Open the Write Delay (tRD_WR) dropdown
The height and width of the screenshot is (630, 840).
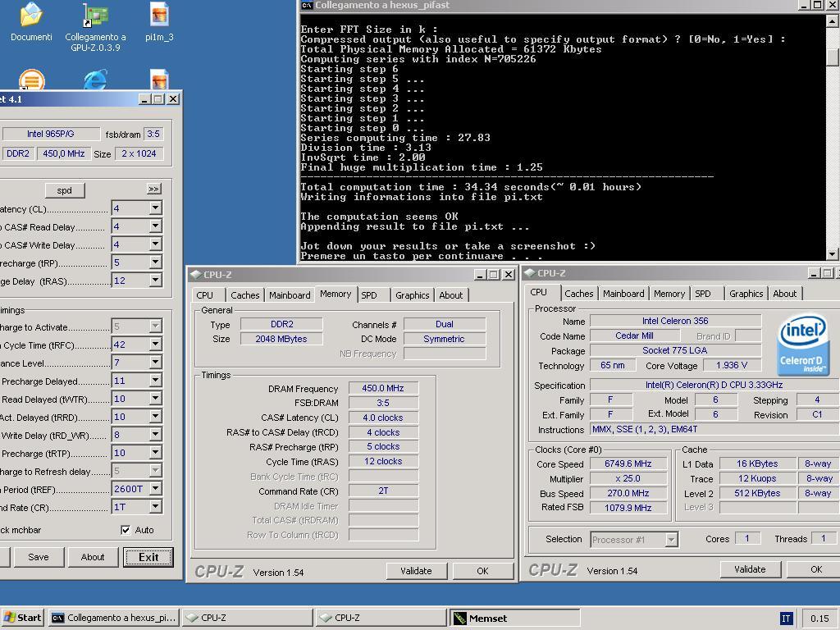155,435
